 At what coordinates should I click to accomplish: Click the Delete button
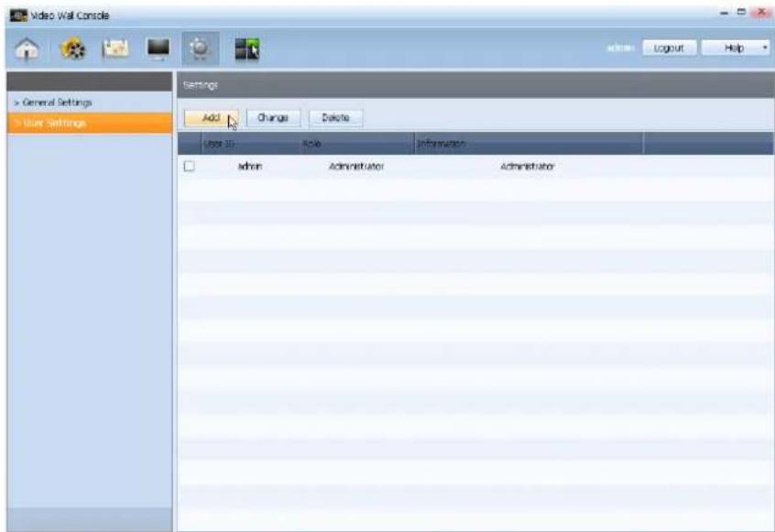coord(335,117)
